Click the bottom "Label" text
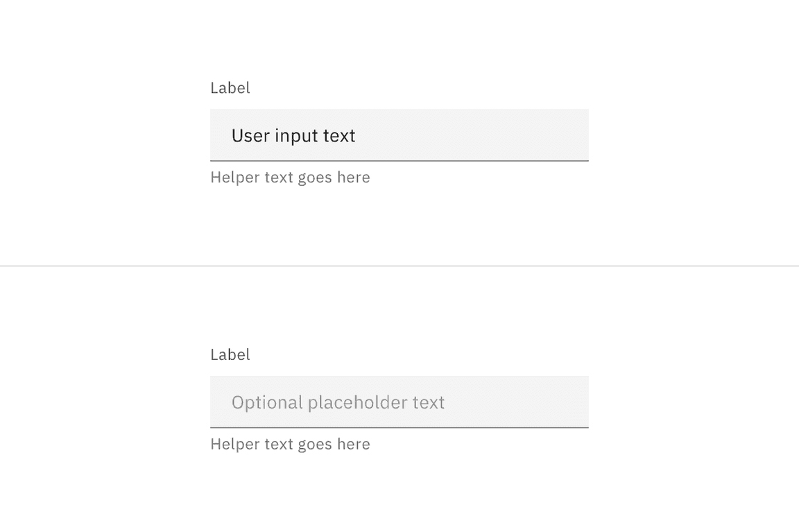This screenshot has height=532, width=799. point(230,354)
